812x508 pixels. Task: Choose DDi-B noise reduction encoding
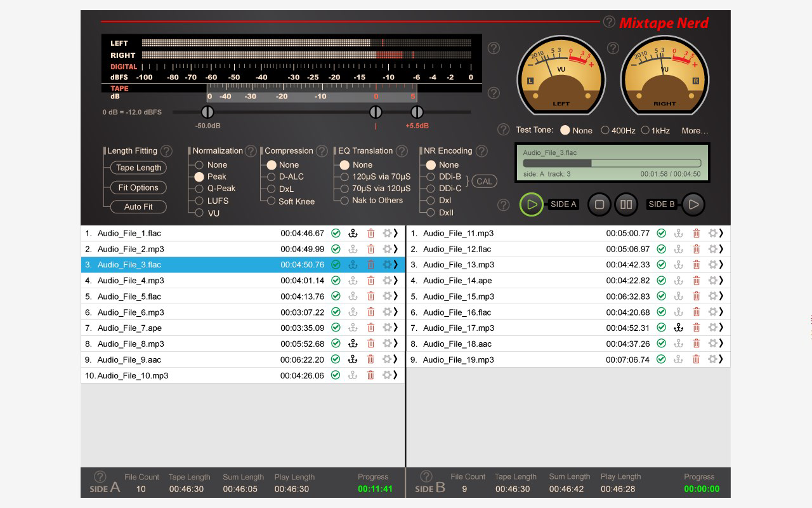click(431, 177)
